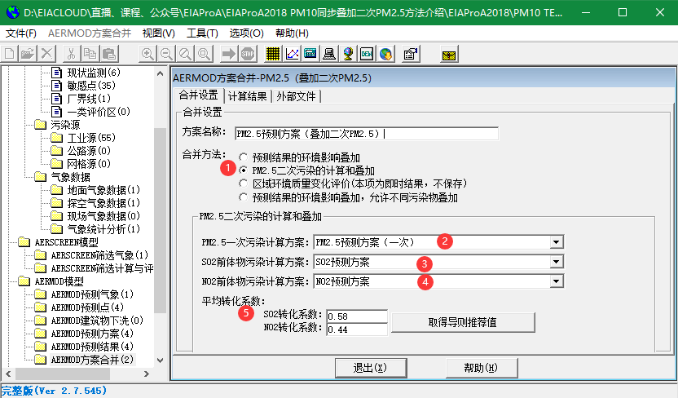This screenshot has width=678, height=398.
Task: Select 现状监测(6) in the tree
Action: [94, 73]
